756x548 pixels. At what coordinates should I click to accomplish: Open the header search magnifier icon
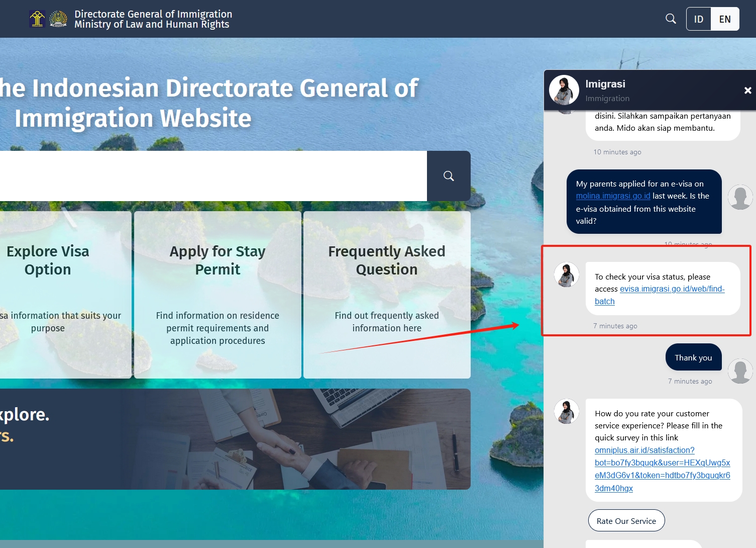coord(671,19)
